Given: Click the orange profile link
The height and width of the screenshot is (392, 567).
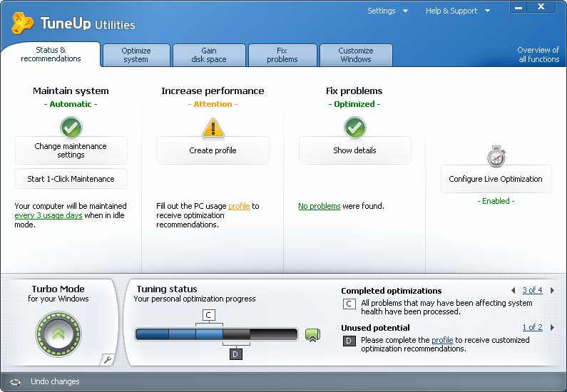Looking at the screenshot, I should tap(239, 206).
